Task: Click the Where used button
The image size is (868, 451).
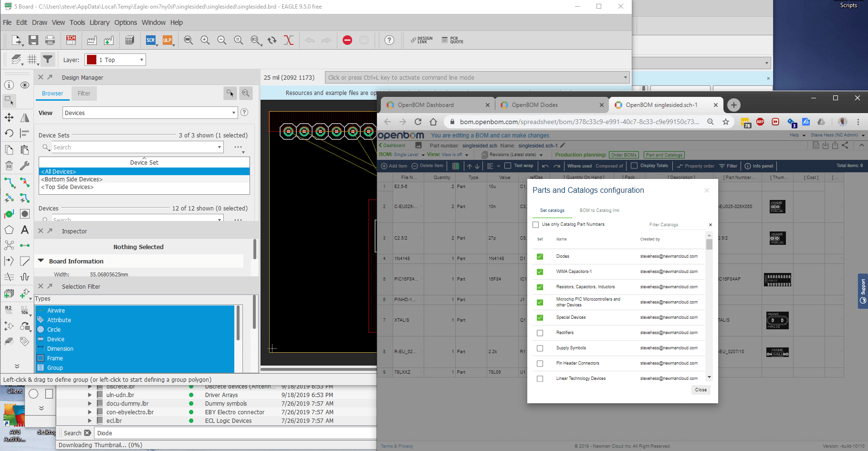Action: [x=579, y=166]
